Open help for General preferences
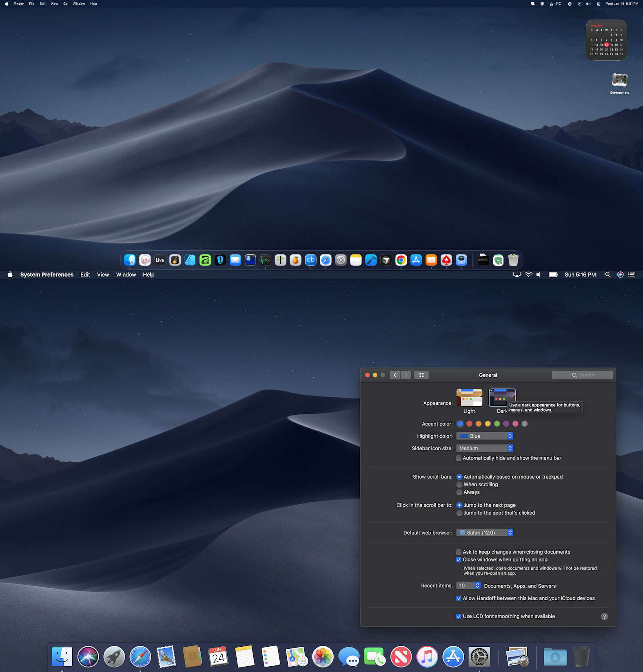 (605, 617)
